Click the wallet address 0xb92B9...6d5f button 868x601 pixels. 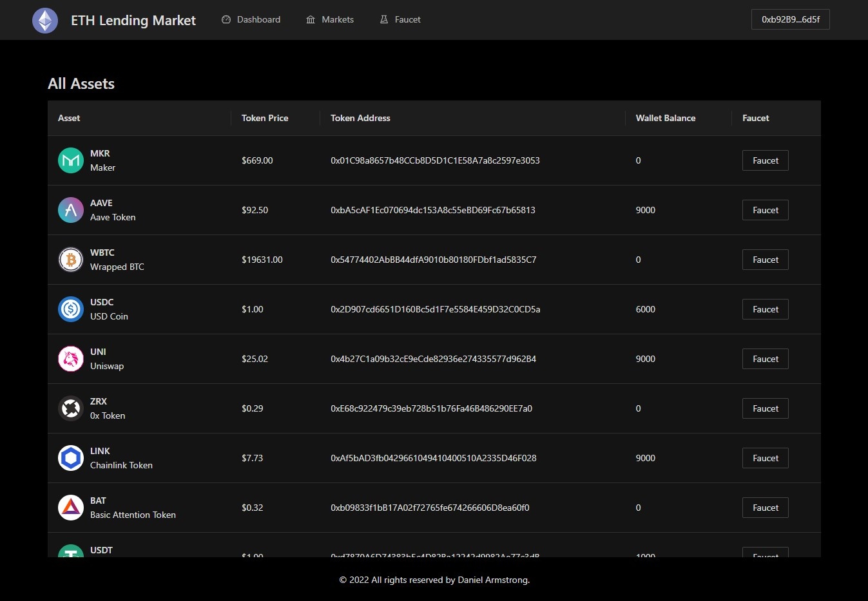tap(790, 20)
